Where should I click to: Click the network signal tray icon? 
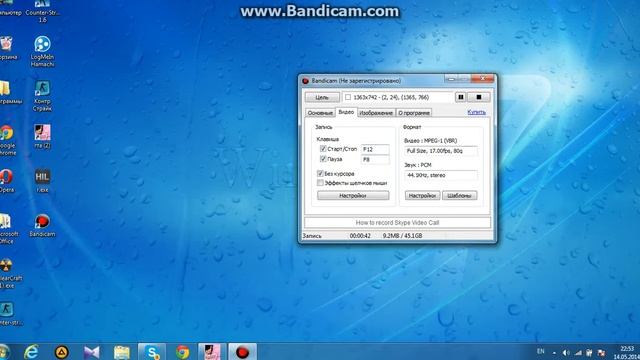pyautogui.click(x=578, y=352)
